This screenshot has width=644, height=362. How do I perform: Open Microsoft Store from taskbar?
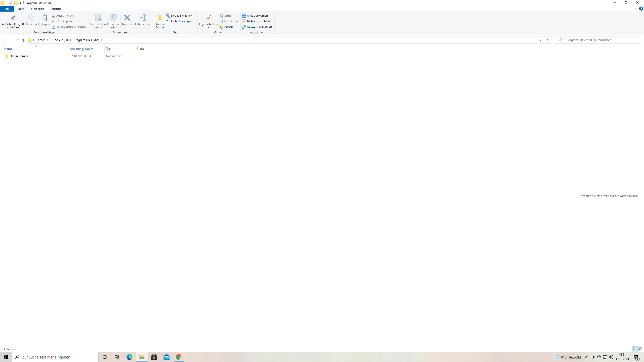(154, 357)
